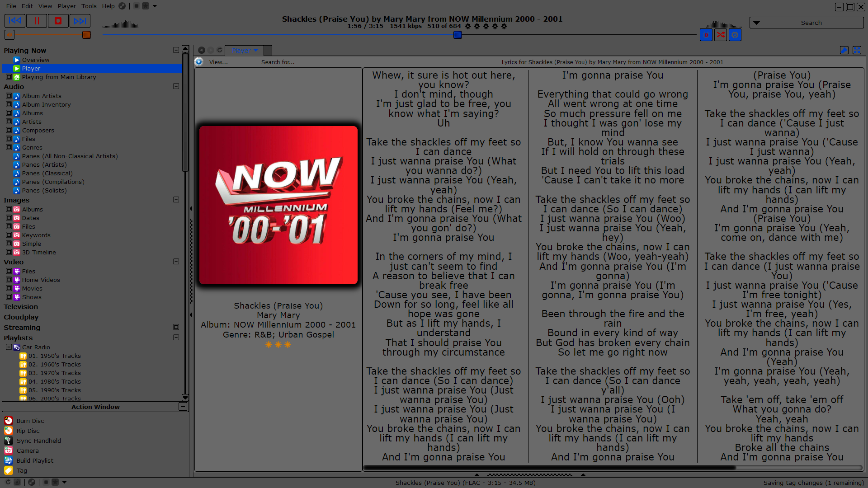
Task: Open the Shows view
Action: pos(32,297)
